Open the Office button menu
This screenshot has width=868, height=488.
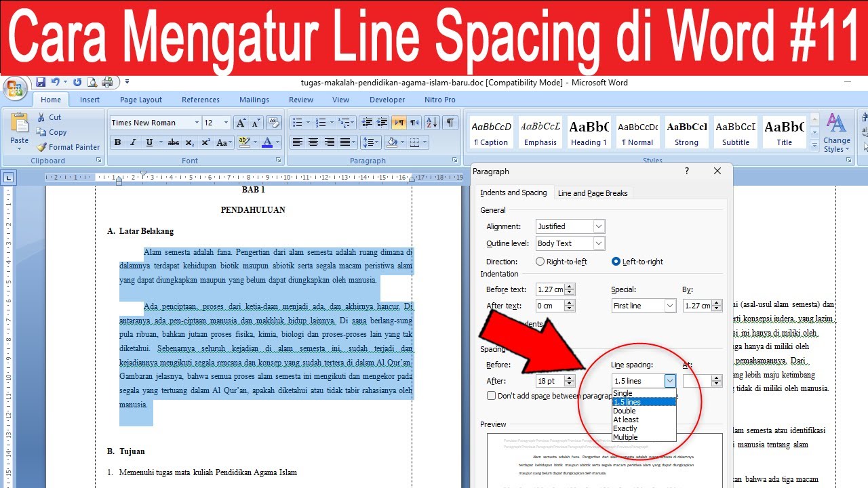click(x=14, y=89)
